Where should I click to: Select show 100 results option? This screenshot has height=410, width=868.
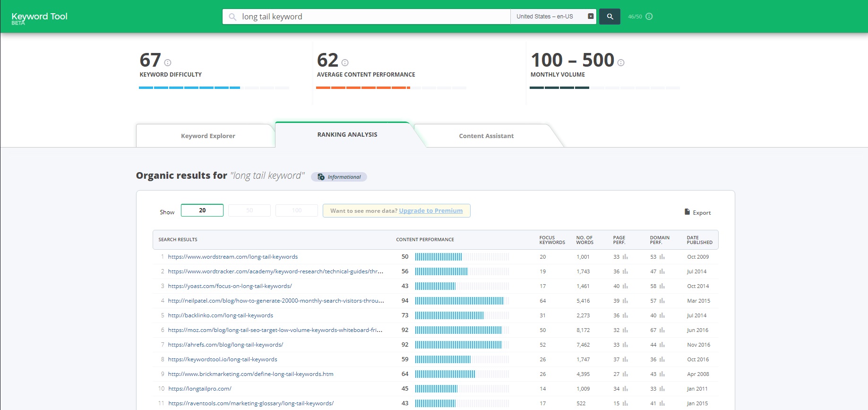297,210
